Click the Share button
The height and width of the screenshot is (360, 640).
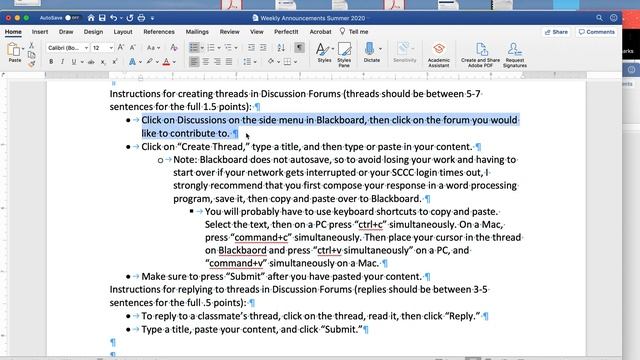click(x=556, y=32)
